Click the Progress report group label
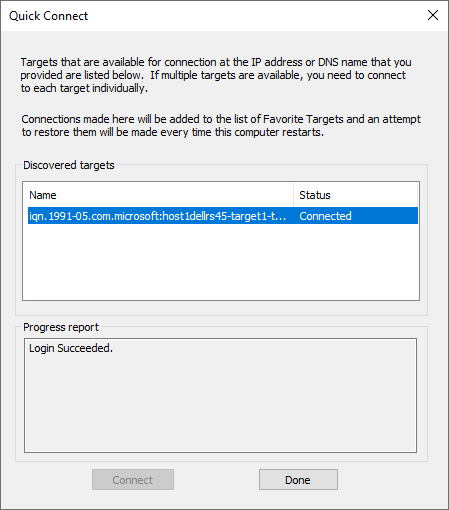449x510 pixels. [x=61, y=327]
